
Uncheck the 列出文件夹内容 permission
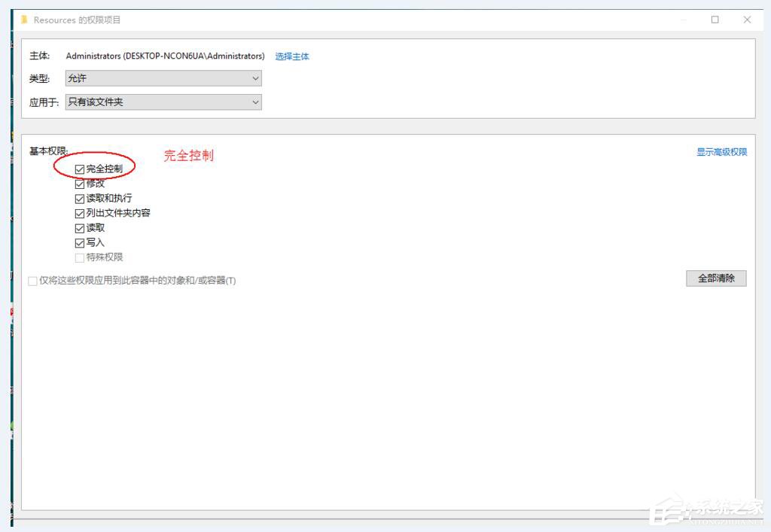pos(80,213)
